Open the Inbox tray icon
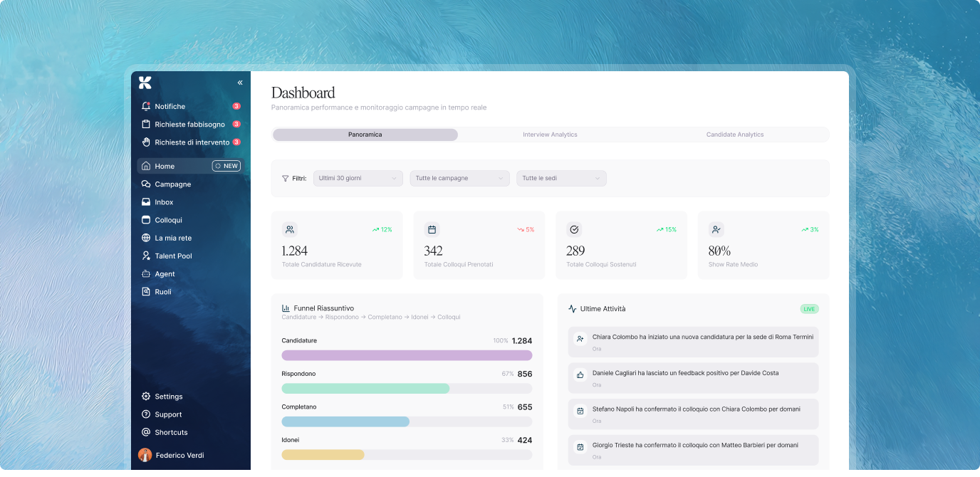The image size is (980, 477). 146,202
